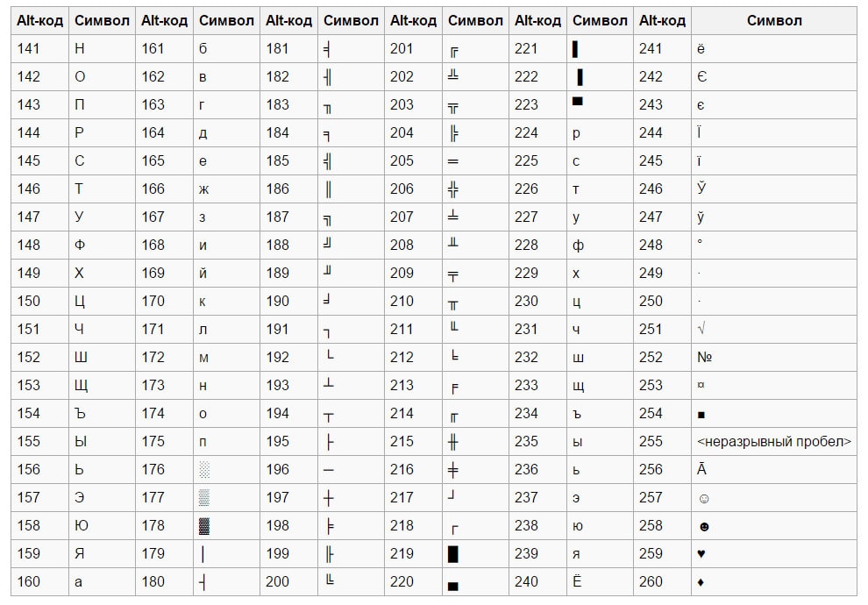Select the cell with Alt code 141
This screenshot has height=605, width=868.
coord(39,49)
